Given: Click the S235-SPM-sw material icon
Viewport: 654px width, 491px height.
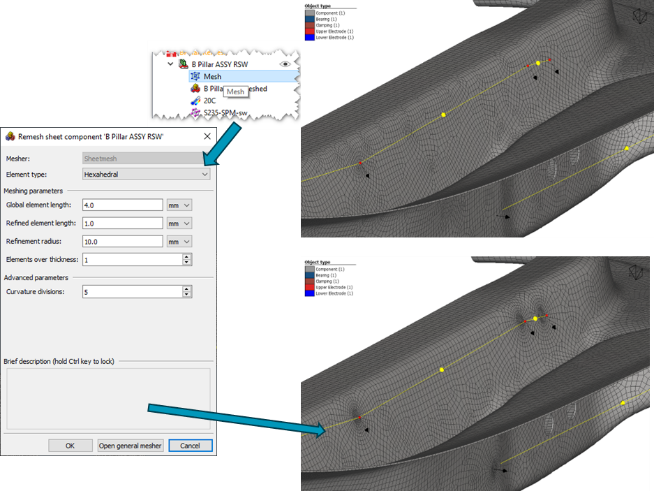Looking at the screenshot, I should (x=194, y=112).
